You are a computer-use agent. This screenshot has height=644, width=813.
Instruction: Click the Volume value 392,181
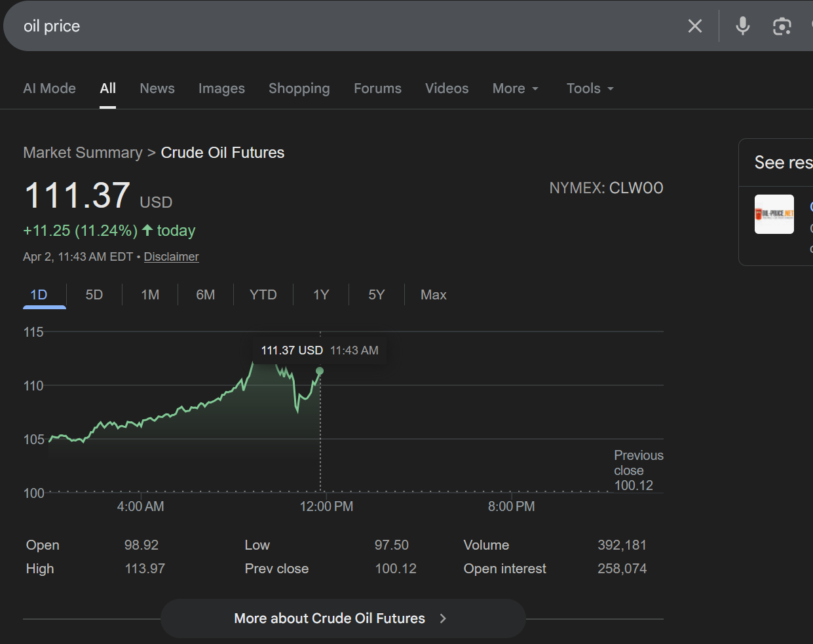coord(622,545)
